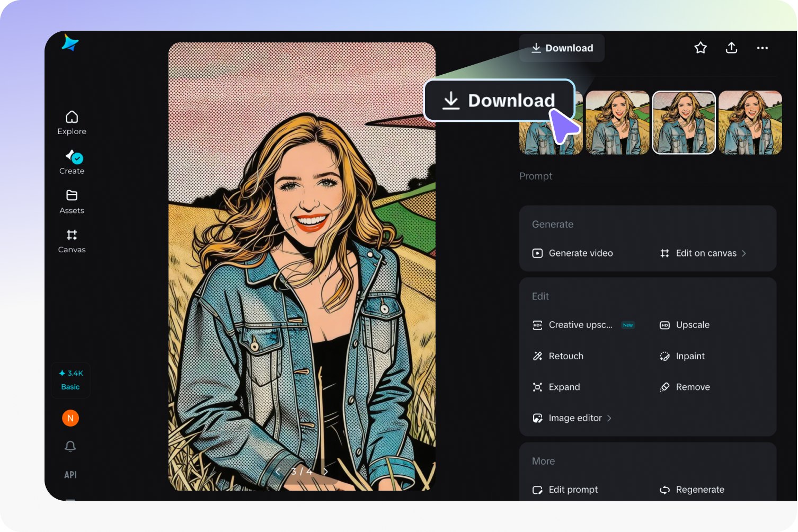
Task: Open the Retouch editing tool
Action: [x=566, y=356]
